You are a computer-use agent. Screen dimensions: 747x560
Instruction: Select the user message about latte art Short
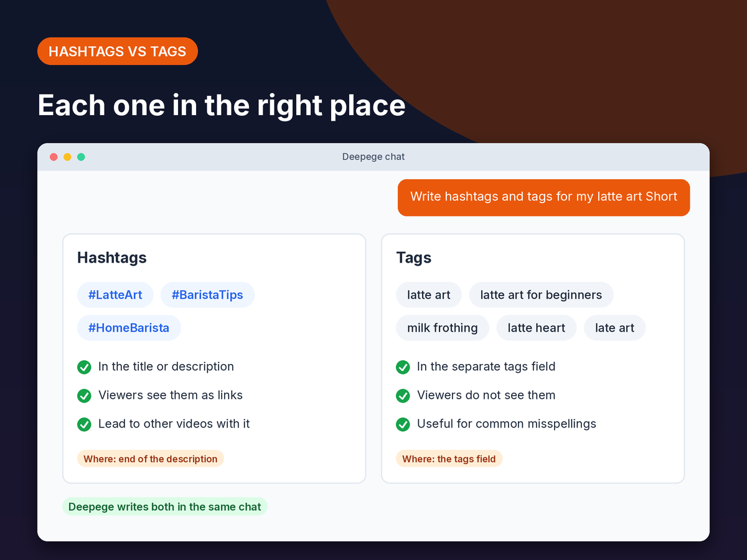point(543,197)
